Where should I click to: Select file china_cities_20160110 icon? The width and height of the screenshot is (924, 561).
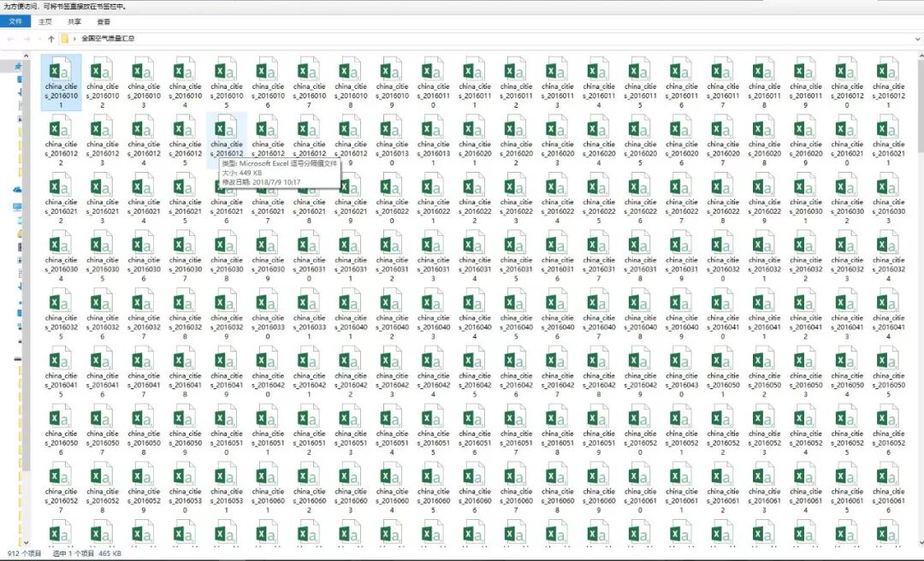pos(433,70)
